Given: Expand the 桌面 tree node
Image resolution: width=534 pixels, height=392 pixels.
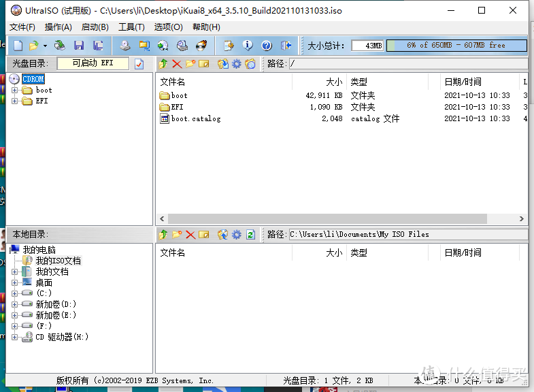Looking at the screenshot, I should point(15,282).
